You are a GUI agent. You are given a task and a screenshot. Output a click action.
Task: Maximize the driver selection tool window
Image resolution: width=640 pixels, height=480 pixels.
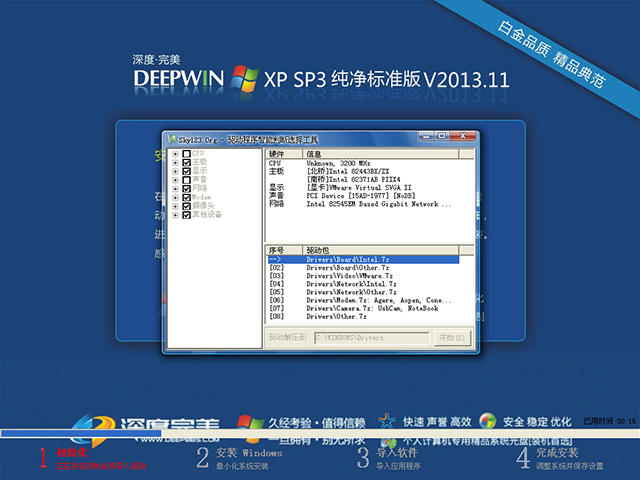pos(442,136)
